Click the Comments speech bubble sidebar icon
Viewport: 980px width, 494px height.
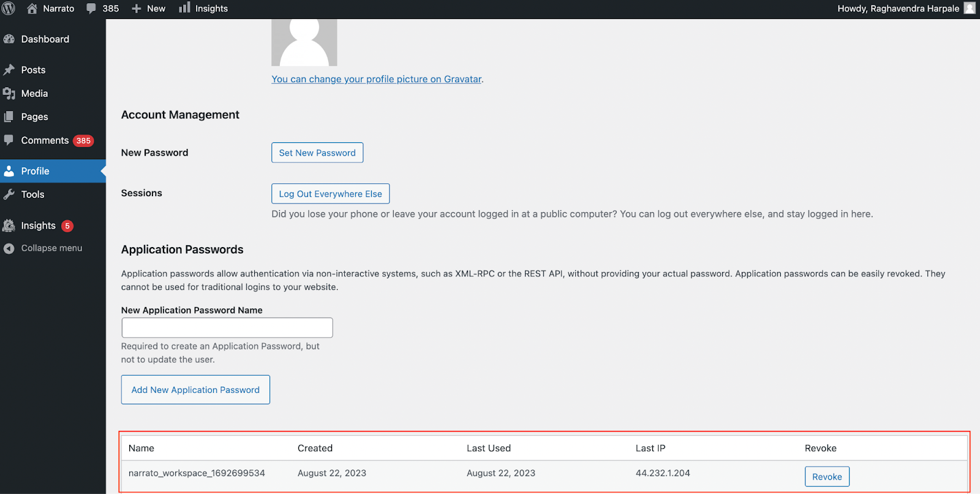[x=9, y=140]
